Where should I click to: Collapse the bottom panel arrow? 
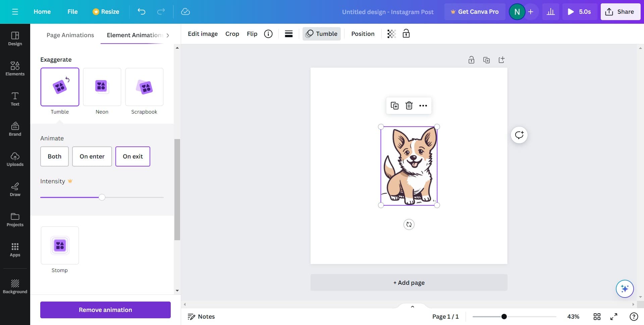tap(412, 306)
